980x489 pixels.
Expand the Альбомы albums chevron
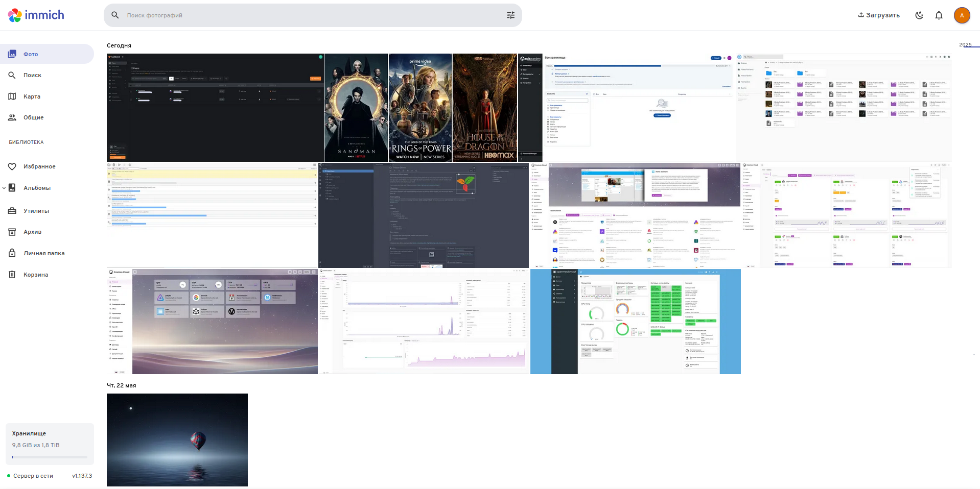[4, 188]
